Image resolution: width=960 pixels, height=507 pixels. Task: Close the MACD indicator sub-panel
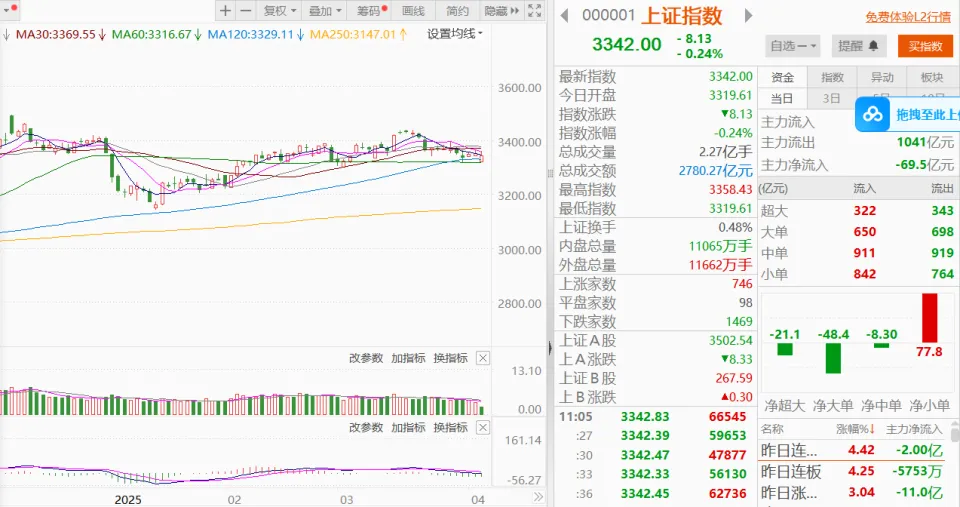point(483,427)
